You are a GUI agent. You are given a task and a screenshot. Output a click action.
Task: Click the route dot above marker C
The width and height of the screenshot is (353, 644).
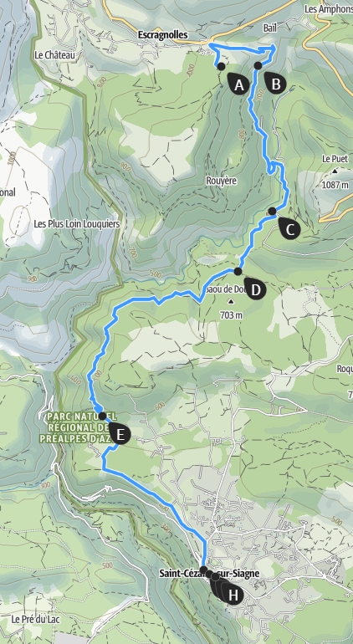(x=272, y=211)
